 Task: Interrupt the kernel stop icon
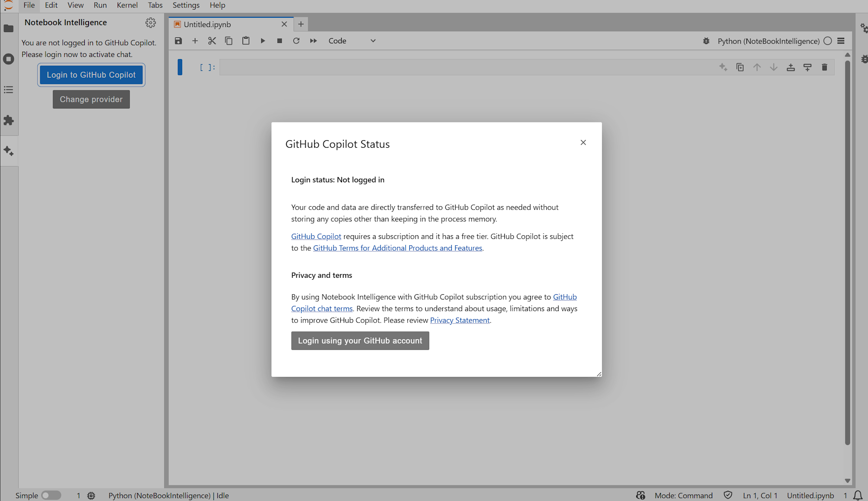coord(279,41)
